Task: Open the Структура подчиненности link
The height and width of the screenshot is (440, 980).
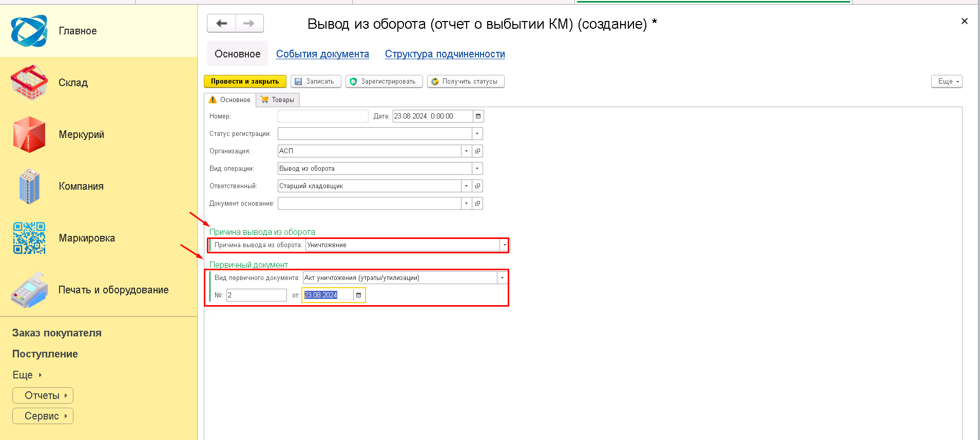Action: click(x=445, y=54)
